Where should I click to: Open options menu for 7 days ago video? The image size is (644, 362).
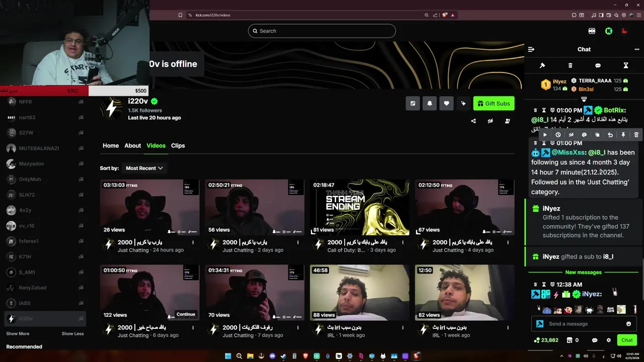point(298,328)
